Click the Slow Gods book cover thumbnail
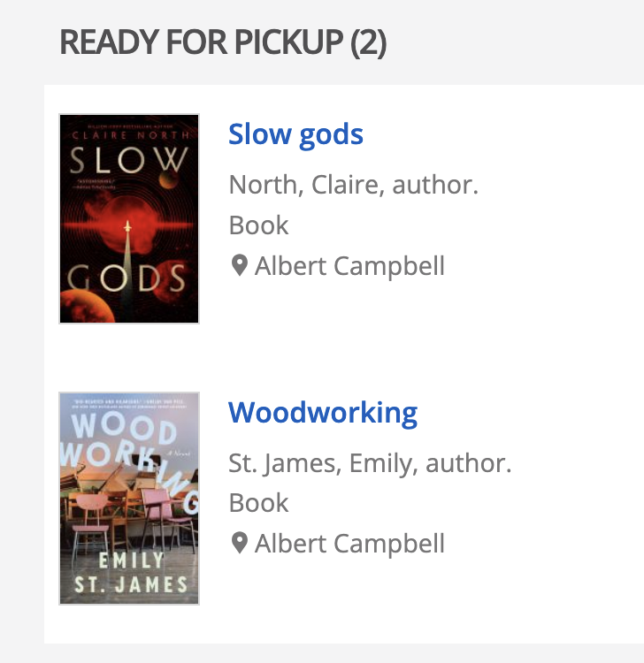Screen dimensions: 644x663 [x=129, y=218]
